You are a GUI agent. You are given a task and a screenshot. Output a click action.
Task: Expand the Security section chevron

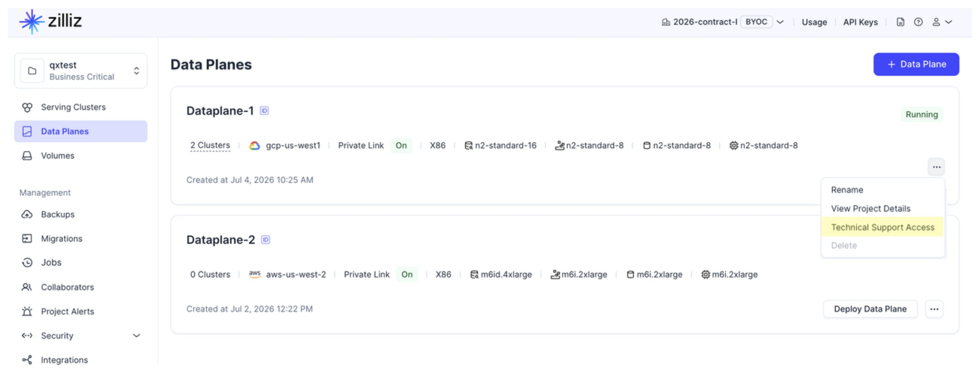click(x=136, y=335)
